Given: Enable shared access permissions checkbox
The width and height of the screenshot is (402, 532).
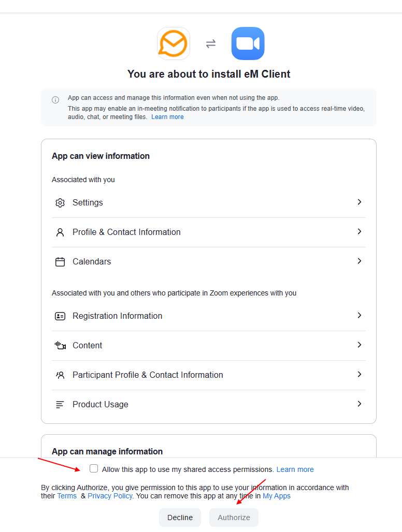Looking at the screenshot, I should click(94, 468).
